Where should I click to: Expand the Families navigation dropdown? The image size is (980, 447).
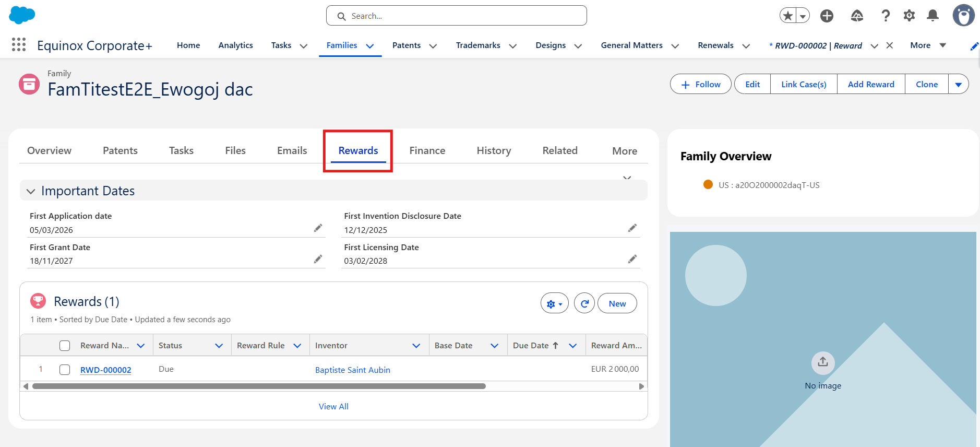[x=370, y=46]
